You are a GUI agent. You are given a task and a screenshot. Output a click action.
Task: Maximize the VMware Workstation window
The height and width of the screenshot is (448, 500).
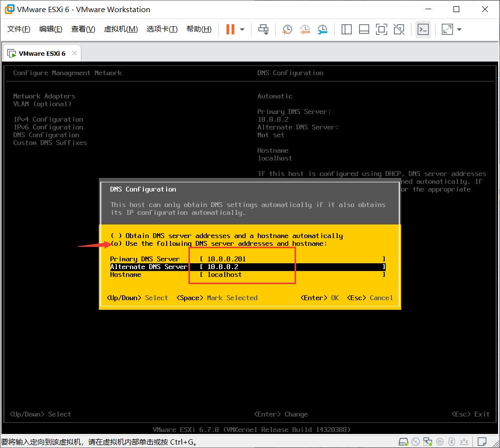pyautogui.click(x=456, y=9)
